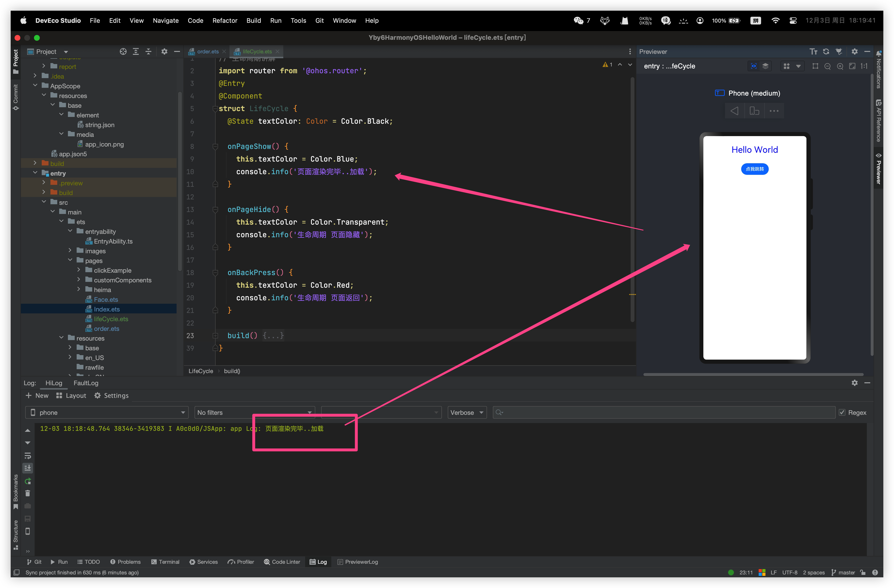This screenshot has height=588, width=894.
Task: Collapse the pages folder
Action: pyautogui.click(x=70, y=260)
